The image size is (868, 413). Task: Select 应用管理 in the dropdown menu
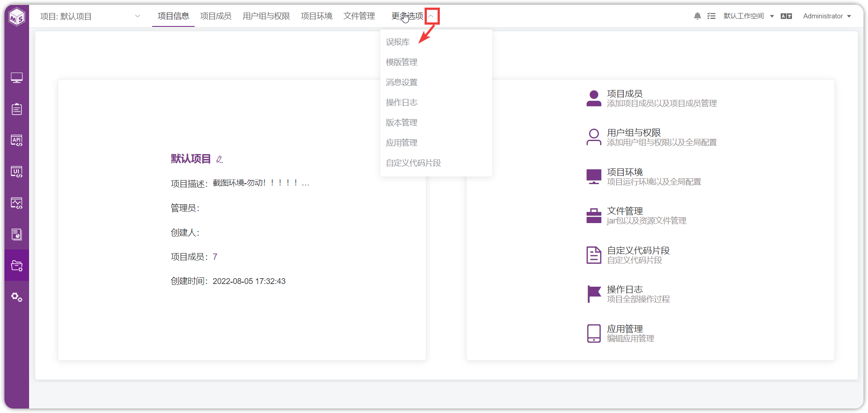pyautogui.click(x=436, y=142)
